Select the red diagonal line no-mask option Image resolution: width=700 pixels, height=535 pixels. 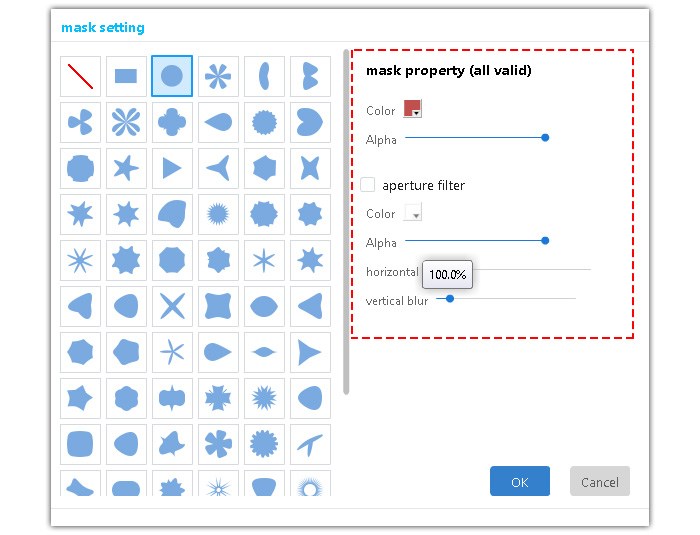point(80,76)
